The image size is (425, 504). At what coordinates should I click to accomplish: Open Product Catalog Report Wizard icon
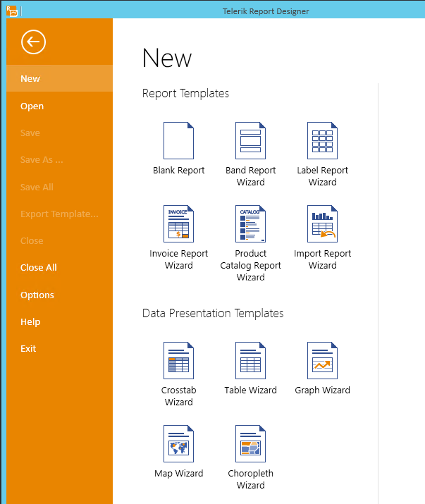[x=250, y=224]
